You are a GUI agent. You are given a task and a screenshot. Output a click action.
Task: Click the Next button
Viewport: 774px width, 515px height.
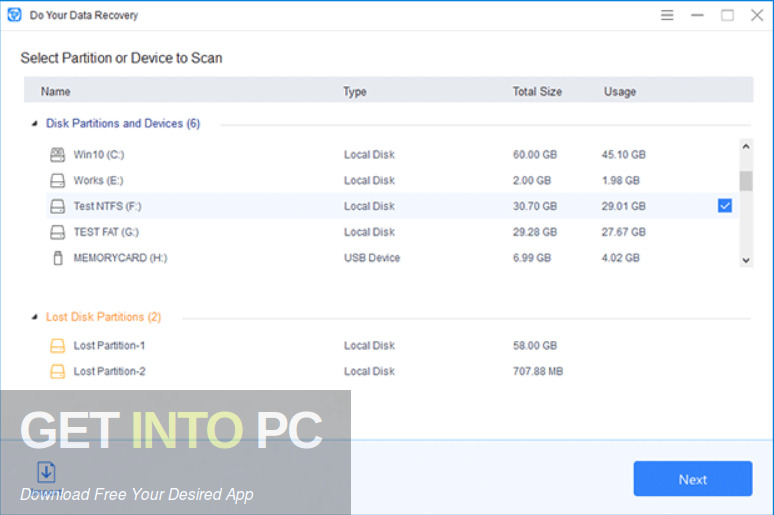point(693,479)
